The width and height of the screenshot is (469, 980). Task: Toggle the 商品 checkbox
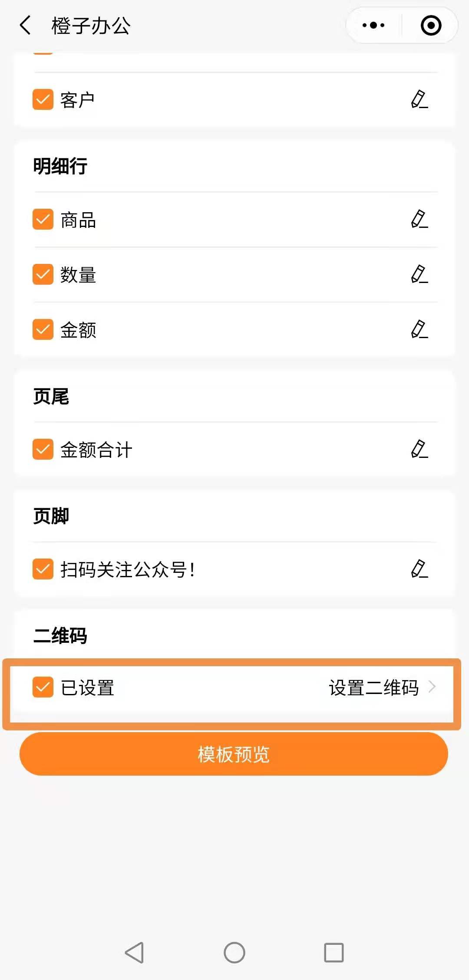(x=43, y=219)
